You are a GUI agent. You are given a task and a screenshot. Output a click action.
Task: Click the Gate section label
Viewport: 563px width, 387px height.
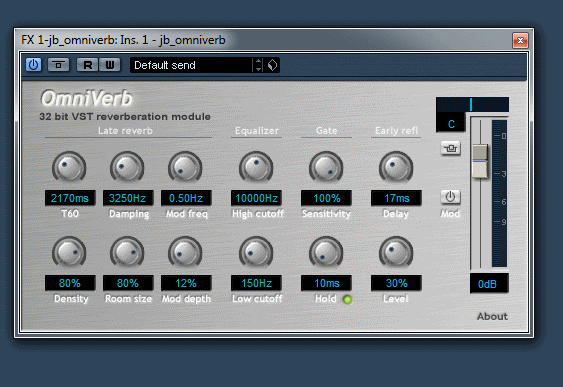click(x=326, y=131)
